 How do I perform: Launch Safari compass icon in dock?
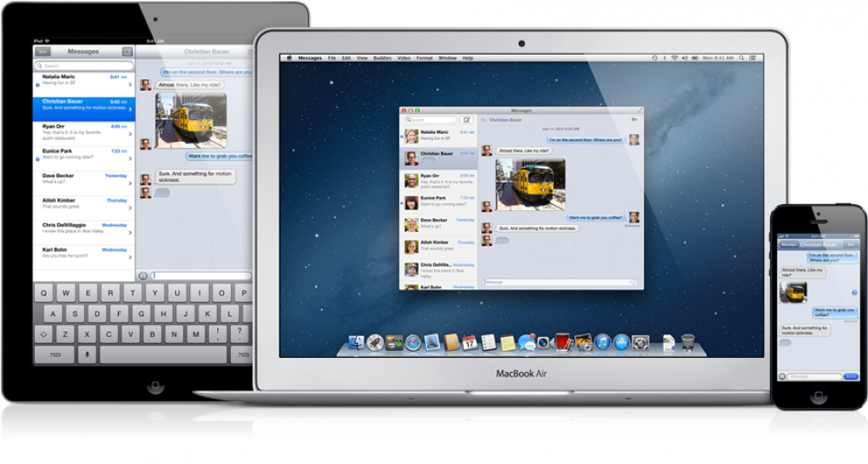coord(413,342)
